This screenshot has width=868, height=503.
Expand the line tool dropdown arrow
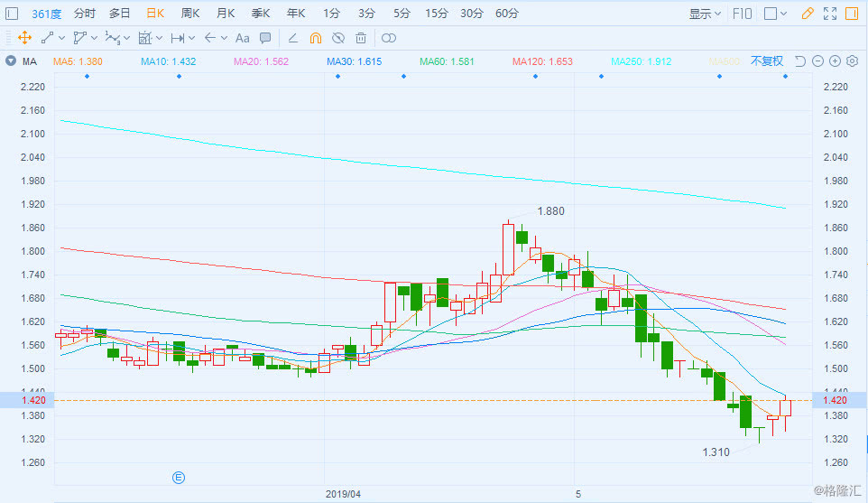pyautogui.click(x=61, y=38)
